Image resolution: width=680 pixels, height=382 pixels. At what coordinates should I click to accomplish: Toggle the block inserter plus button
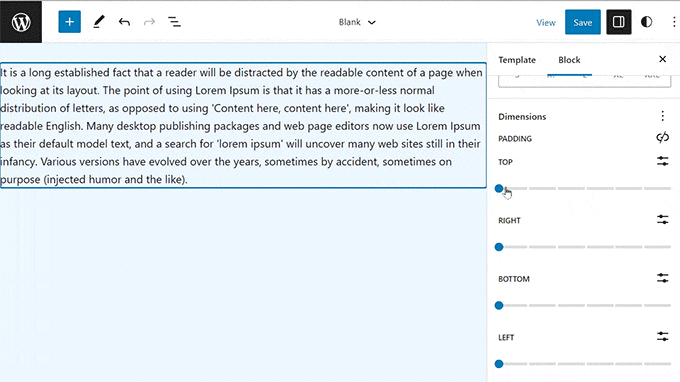tap(69, 22)
